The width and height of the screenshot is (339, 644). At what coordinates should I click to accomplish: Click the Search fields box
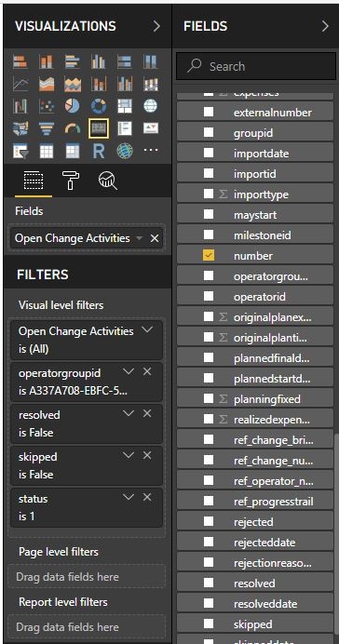tap(256, 66)
